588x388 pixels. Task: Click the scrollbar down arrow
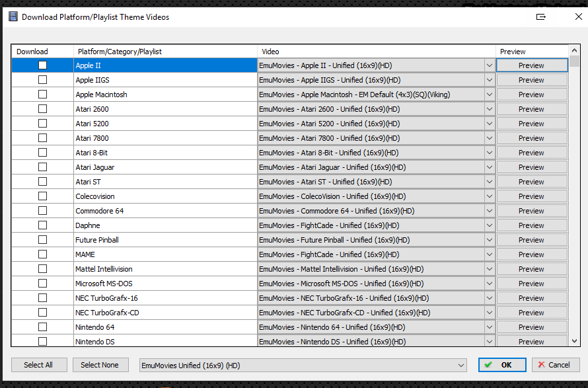[574, 341]
